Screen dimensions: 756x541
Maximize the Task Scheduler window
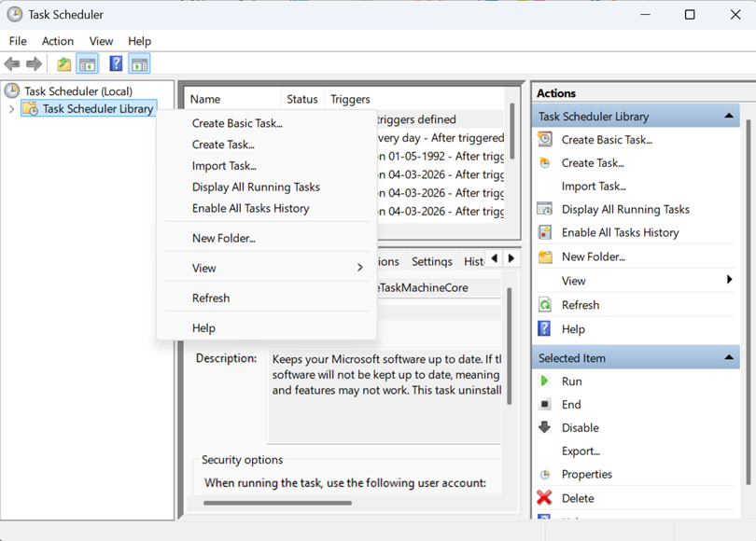pyautogui.click(x=690, y=14)
